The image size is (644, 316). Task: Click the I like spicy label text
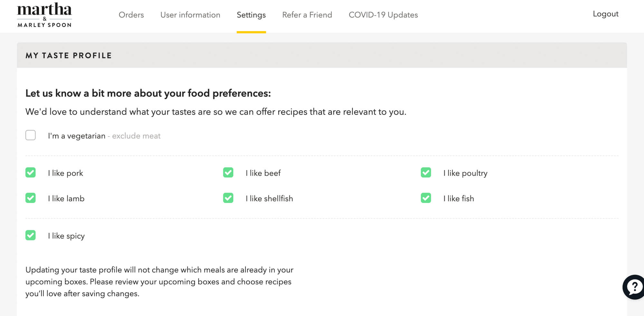66,235
